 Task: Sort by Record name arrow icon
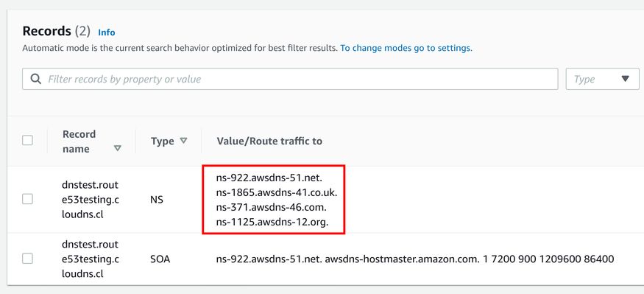pyautogui.click(x=118, y=148)
